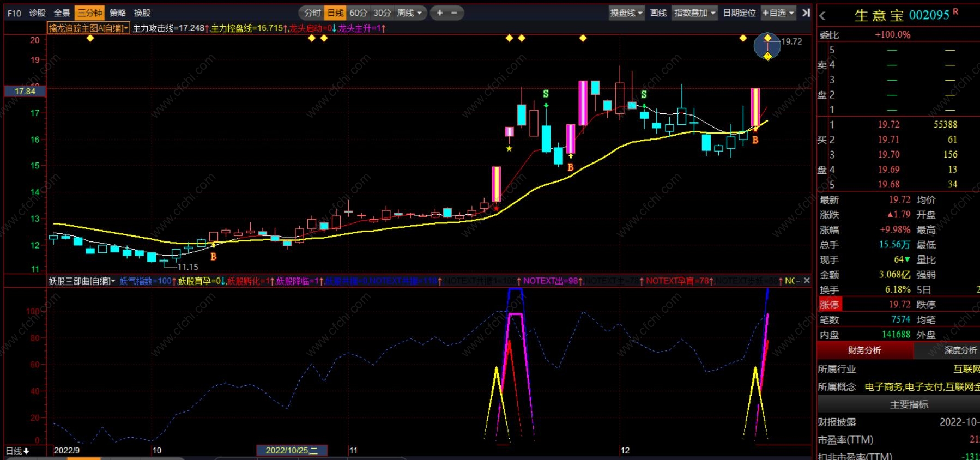Open the 诊股 stock diagnosis menu
Image resolution: width=980 pixels, height=460 pixels.
pos(38,13)
